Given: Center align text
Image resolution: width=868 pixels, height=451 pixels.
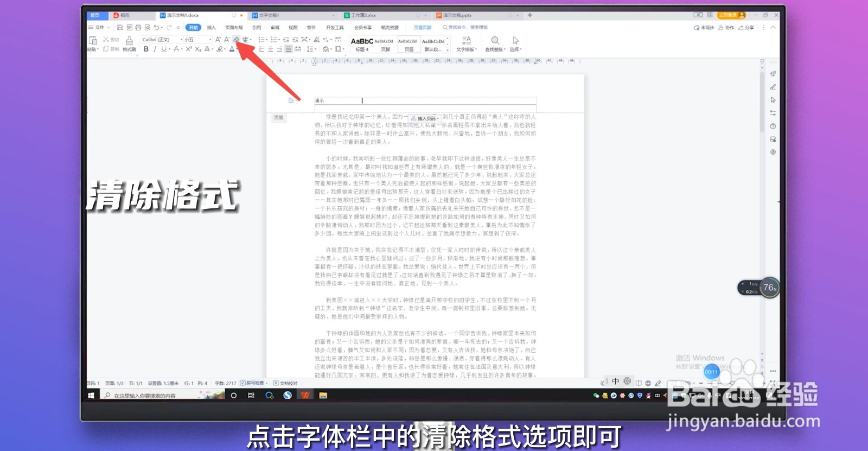Looking at the screenshot, I should tap(270, 49).
